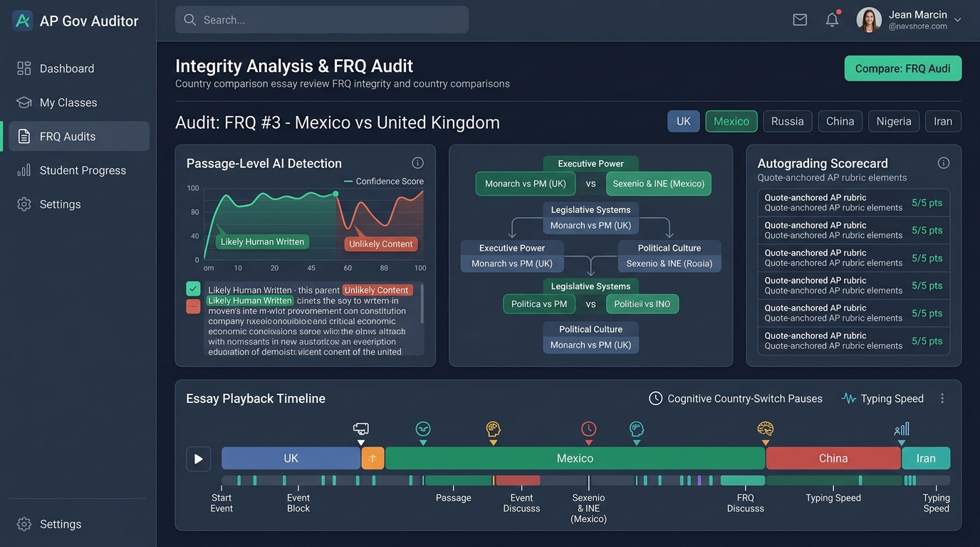The height and width of the screenshot is (547, 980).
Task: Open the timeline three-dot options menu
Action: [x=942, y=399]
